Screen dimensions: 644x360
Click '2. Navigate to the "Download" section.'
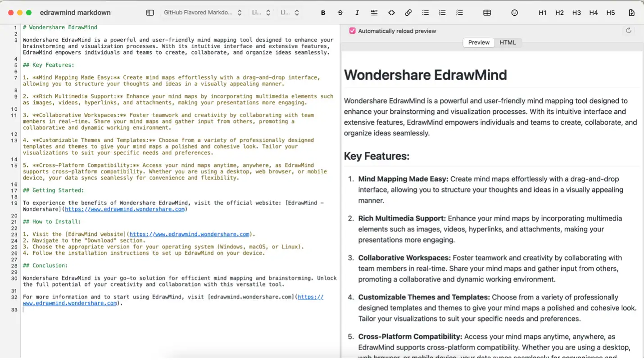point(84,240)
